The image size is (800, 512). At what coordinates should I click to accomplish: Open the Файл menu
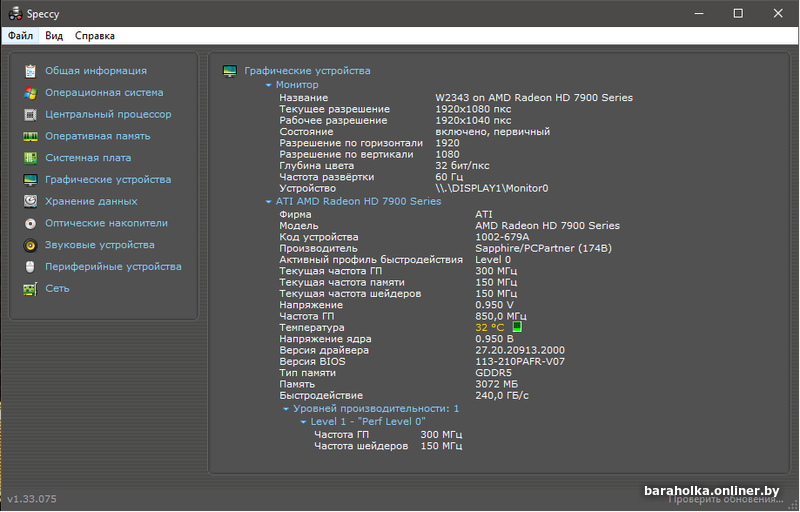click(x=20, y=36)
